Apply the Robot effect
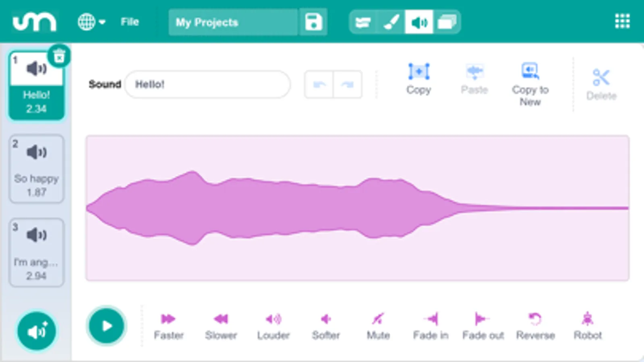Image resolution: width=644 pixels, height=362 pixels. pyautogui.click(x=588, y=326)
